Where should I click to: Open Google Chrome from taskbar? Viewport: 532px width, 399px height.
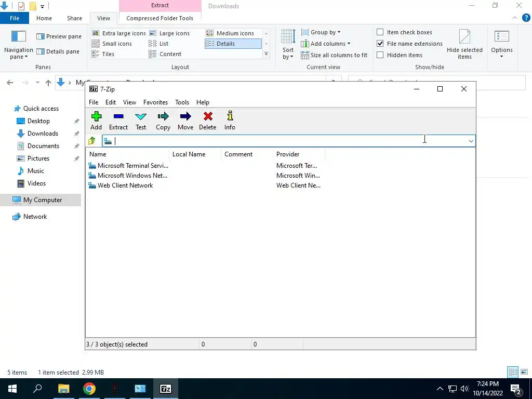89,389
